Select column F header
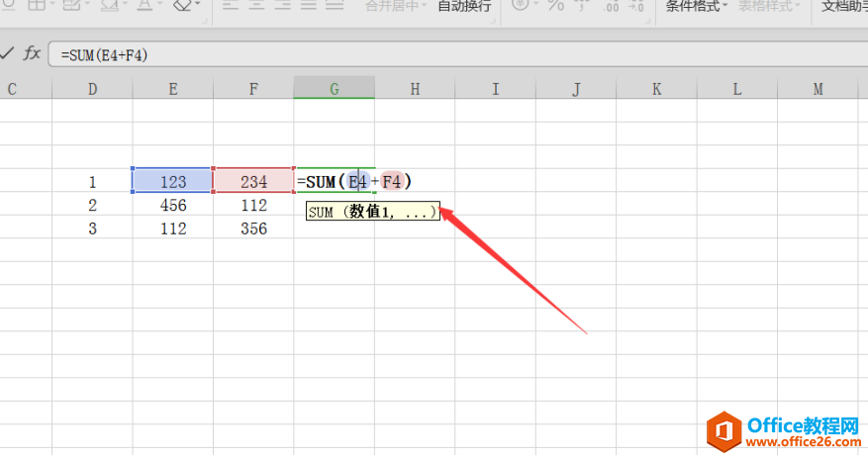This screenshot has height=459, width=868. click(253, 89)
